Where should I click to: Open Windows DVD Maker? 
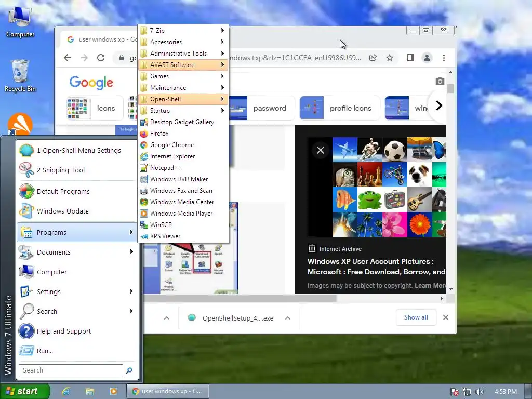pos(183,179)
